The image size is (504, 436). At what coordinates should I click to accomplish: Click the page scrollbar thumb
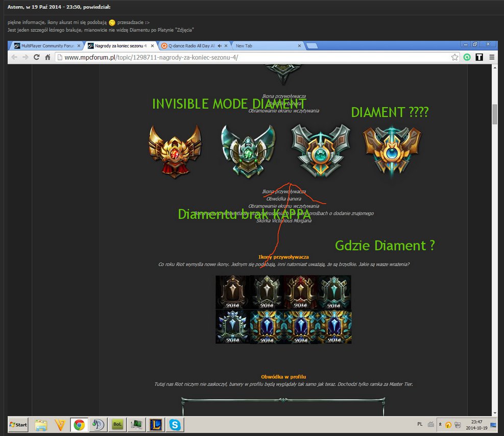tap(495, 114)
